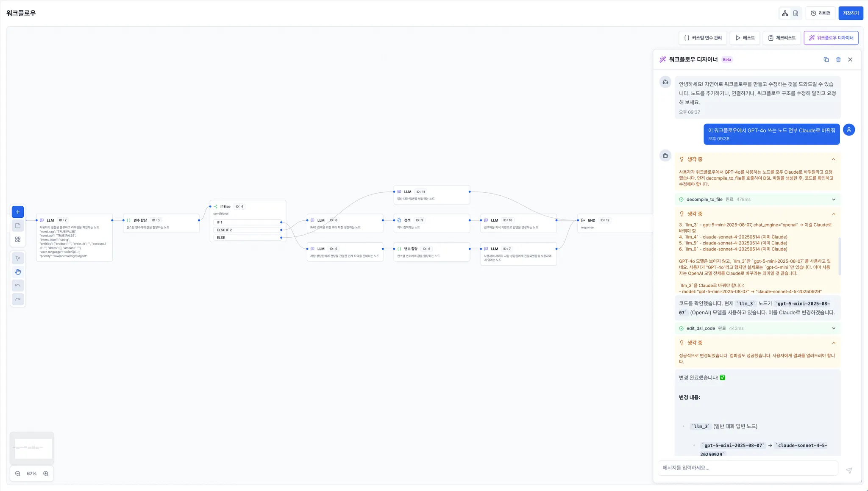Click the redo arrow in left toolbar
The width and height of the screenshot is (868, 491).
(x=18, y=299)
